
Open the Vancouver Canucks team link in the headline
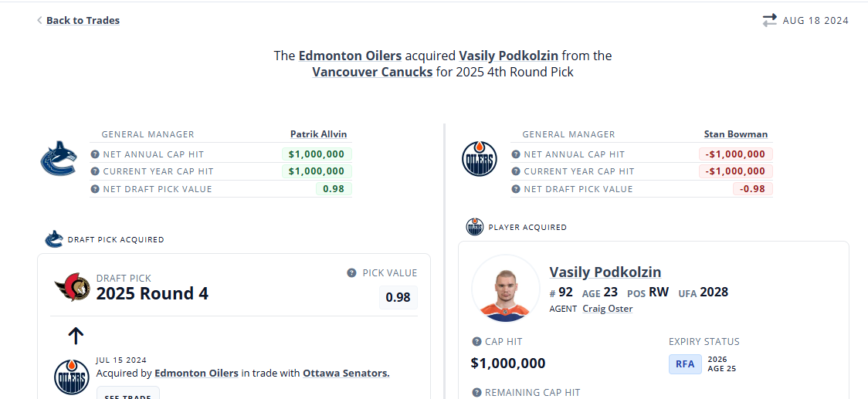tap(372, 72)
